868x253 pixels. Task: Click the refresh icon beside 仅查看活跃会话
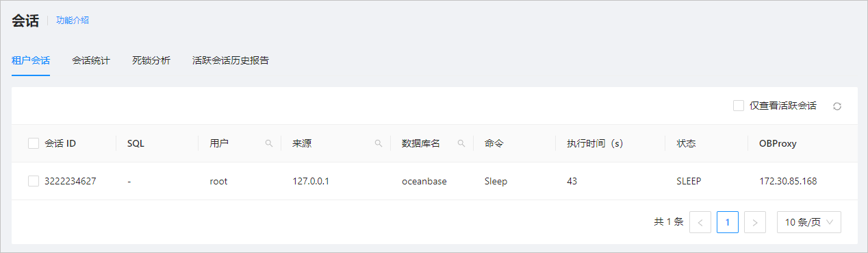pos(837,106)
